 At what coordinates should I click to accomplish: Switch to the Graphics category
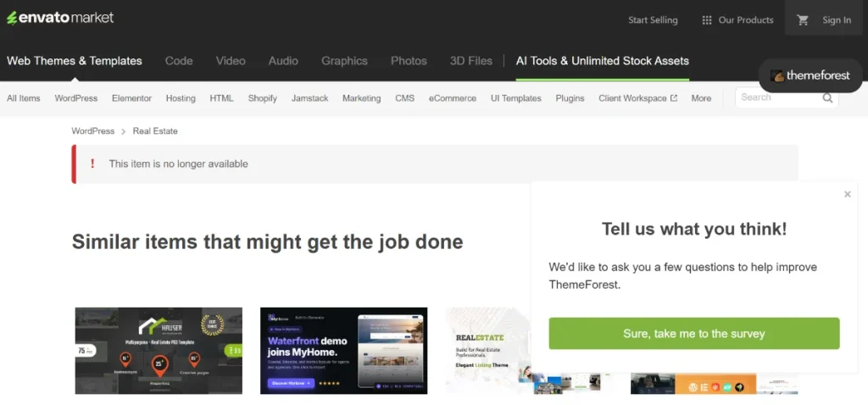pos(344,61)
